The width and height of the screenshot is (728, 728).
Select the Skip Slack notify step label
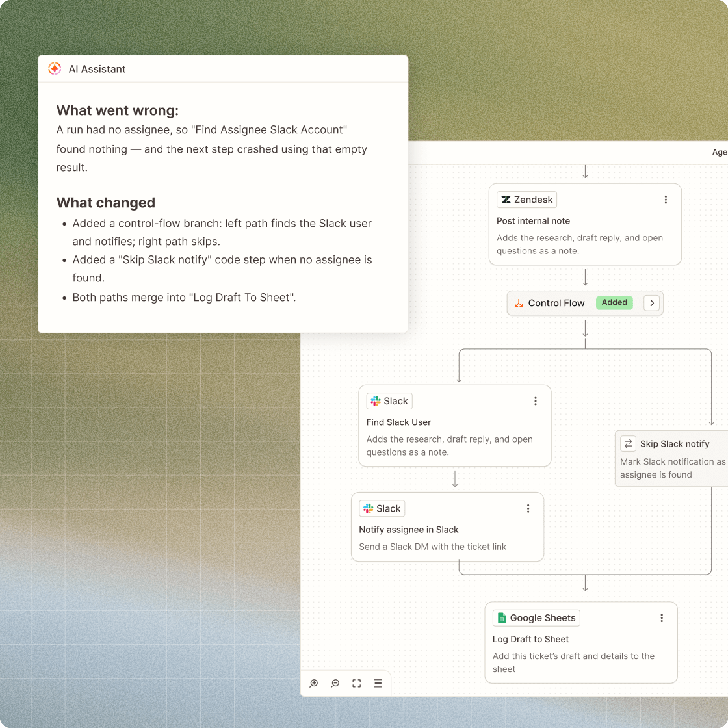click(x=675, y=444)
